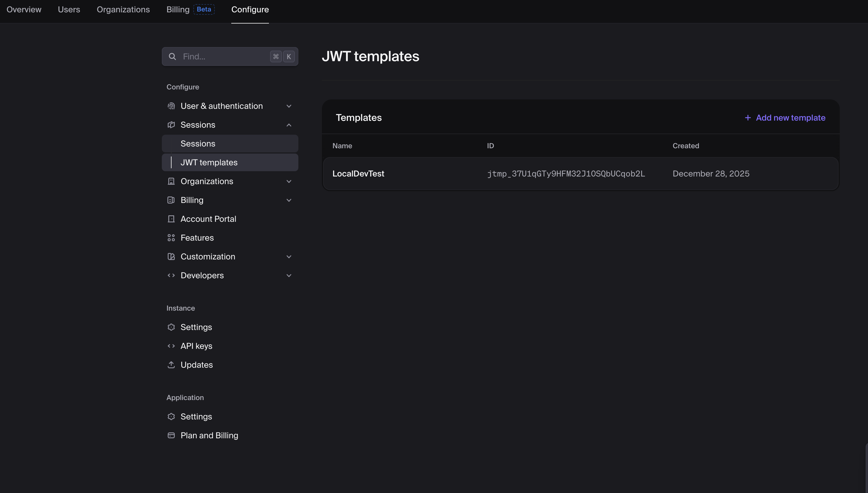Select the Developers code icon
The image size is (868, 493).
point(171,275)
